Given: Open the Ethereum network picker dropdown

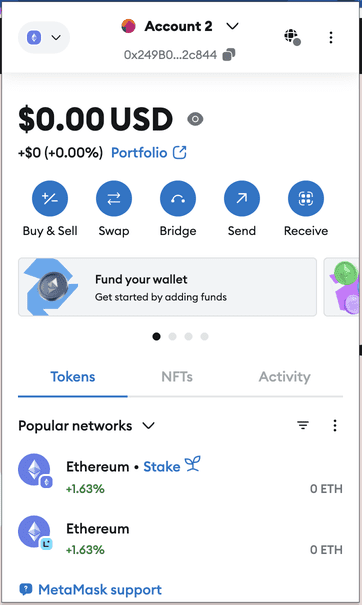Looking at the screenshot, I should [x=44, y=37].
